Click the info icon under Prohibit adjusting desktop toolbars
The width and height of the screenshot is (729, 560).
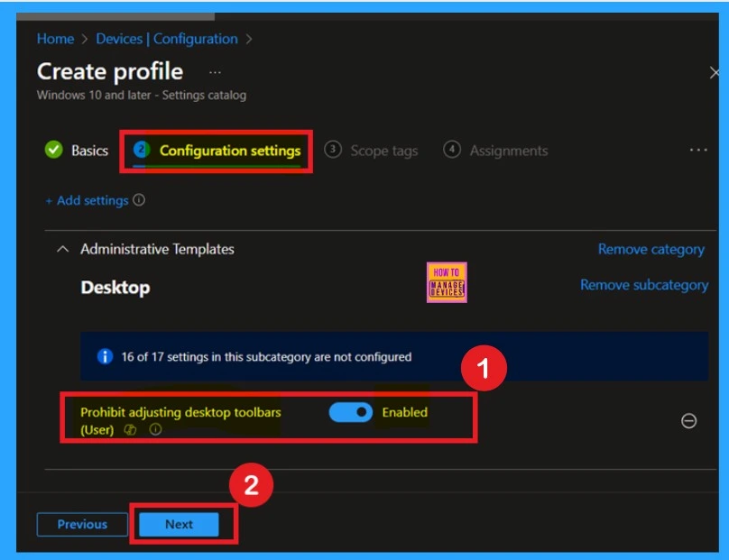coord(155,429)
